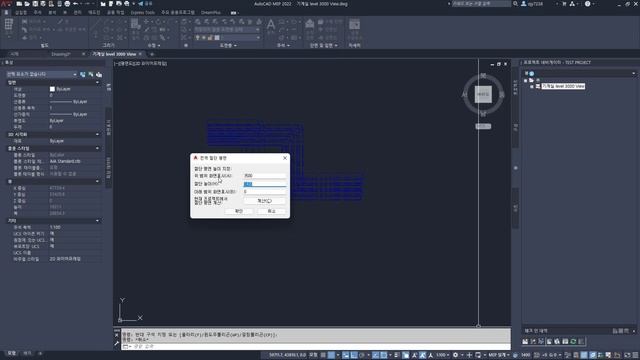Image resolution: width=640 pixels, height=360 pixels.
Task: Click the New drawing icon in quick access toolbar
Action: click(x=19, y=4)
